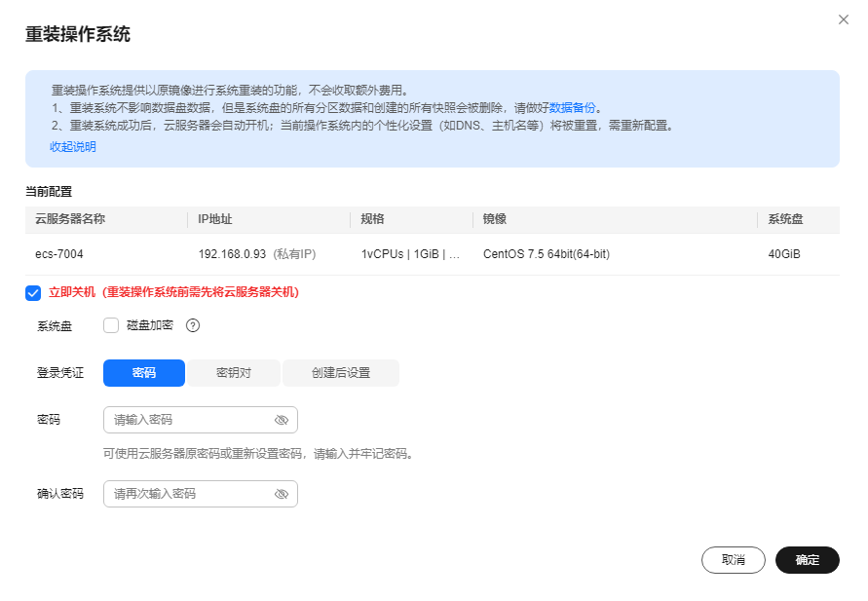Toggle password visibility in 确认密码 field
868x601 pixels.
(x=282, y=494)
